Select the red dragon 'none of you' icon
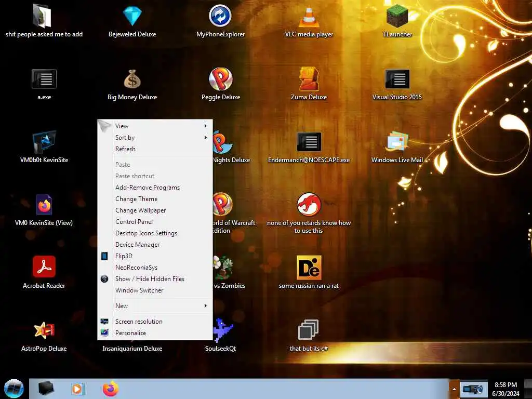Image resolution: width=532 pixels, height=399 pixels. pyautogui.click(x=309, y=213)
